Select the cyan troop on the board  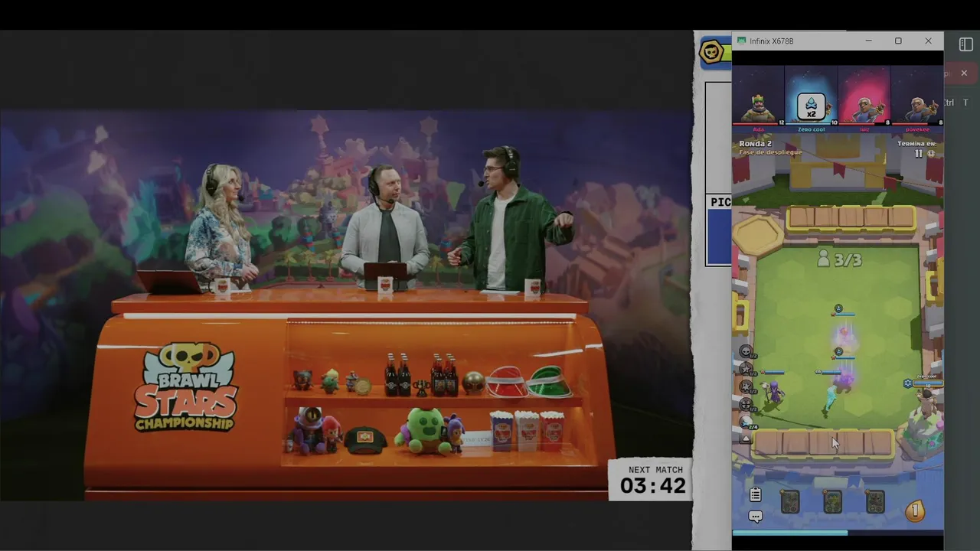[831, 400]
